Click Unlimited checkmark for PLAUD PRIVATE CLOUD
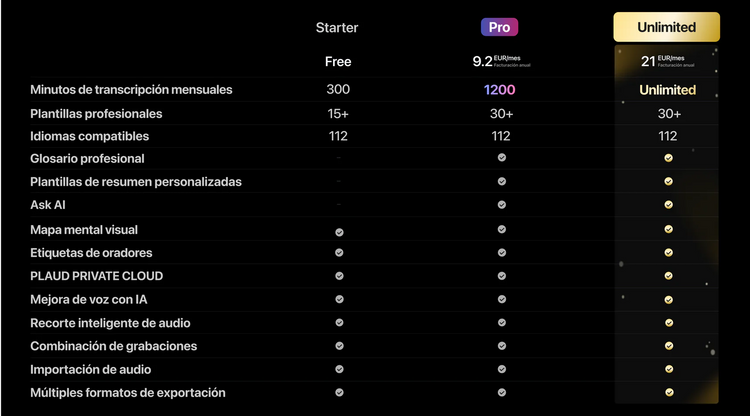This screenshot has height=416, width=750. (668, 276)
